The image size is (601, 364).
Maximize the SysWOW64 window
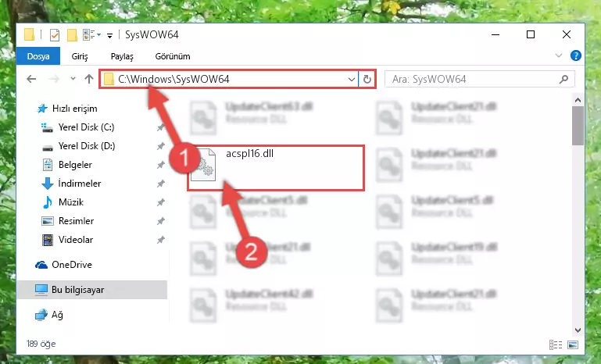pos(531,35)
